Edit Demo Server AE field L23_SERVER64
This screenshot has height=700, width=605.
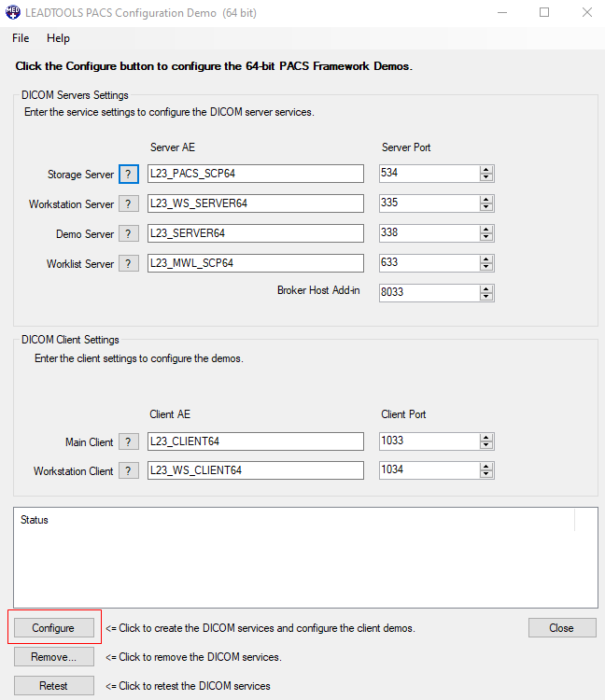tap(256, 233)
